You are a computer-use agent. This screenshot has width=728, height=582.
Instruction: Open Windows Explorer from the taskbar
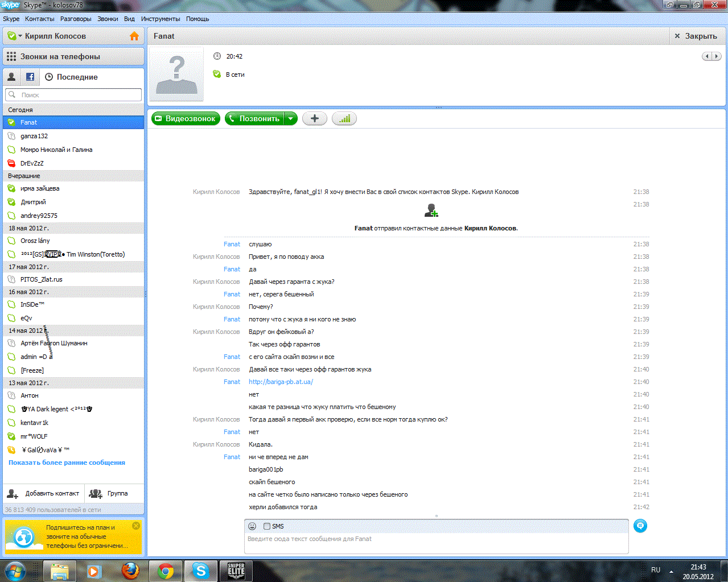[60, 571]
